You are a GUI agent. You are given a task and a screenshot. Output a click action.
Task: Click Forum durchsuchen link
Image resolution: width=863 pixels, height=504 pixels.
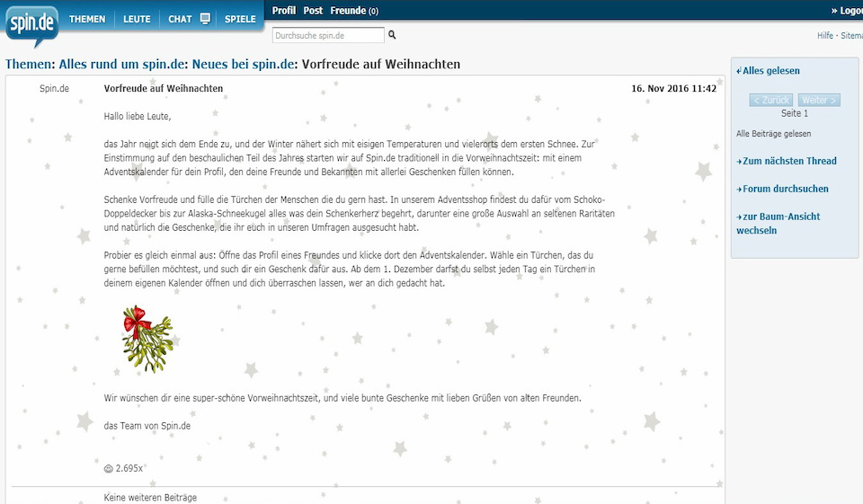click(783, 189)
